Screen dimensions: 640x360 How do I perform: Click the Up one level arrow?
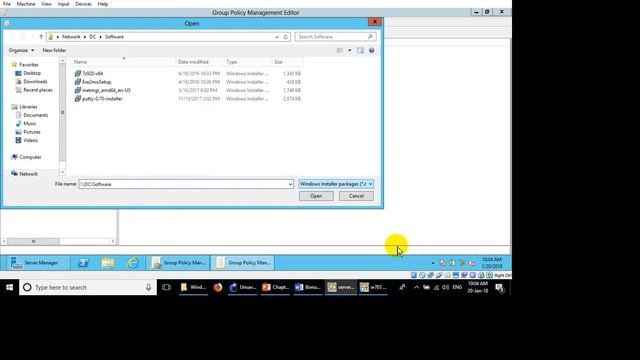click(x=41, y=37)
